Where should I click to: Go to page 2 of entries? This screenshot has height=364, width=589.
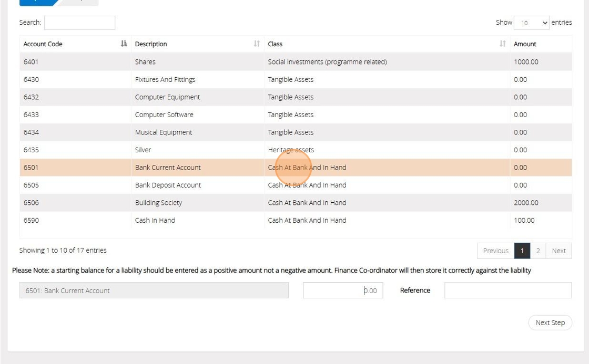point(537,251)
